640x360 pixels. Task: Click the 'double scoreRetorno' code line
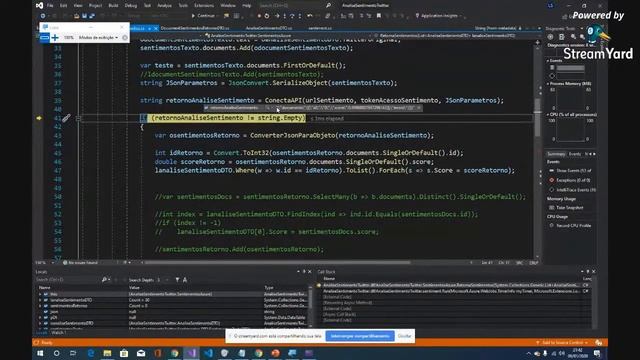click(294, 162)
